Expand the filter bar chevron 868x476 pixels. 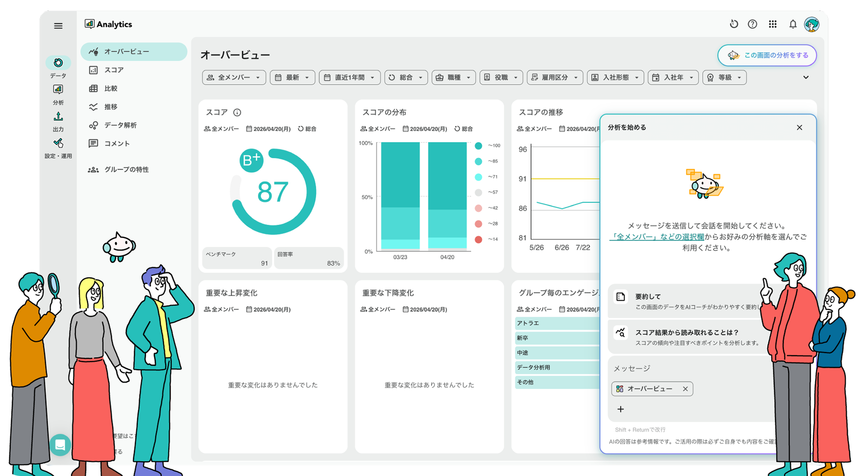806,78
